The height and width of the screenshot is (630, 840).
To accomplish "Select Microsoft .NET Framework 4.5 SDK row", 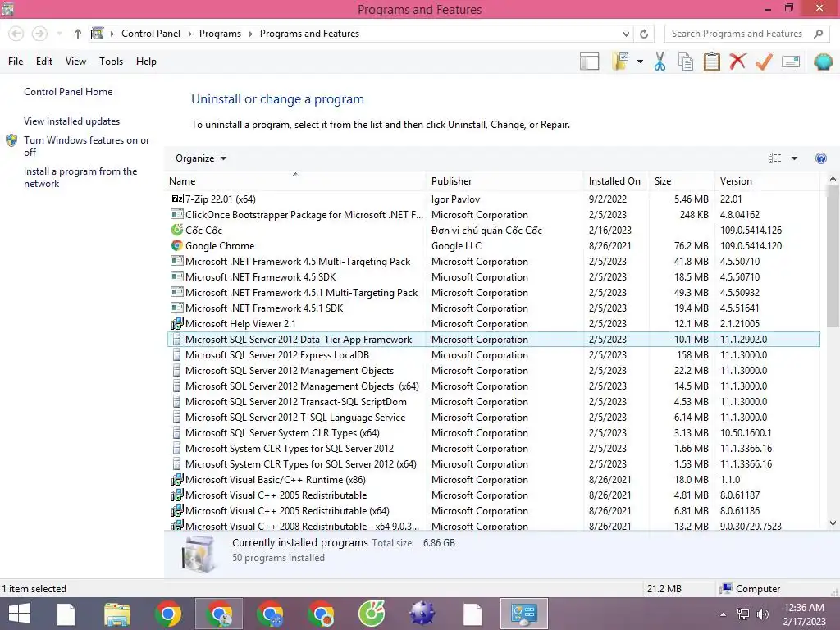I will tap(493, 277).
